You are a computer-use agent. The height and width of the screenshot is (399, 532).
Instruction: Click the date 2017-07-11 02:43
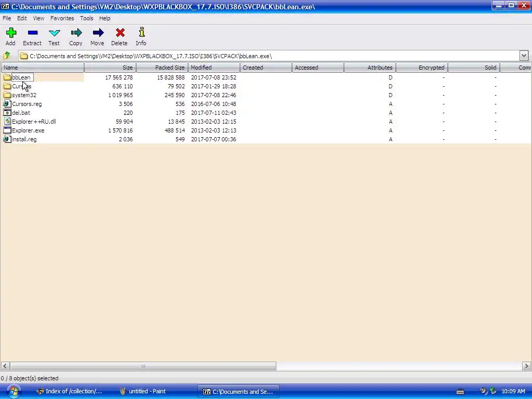coord(214,113)
